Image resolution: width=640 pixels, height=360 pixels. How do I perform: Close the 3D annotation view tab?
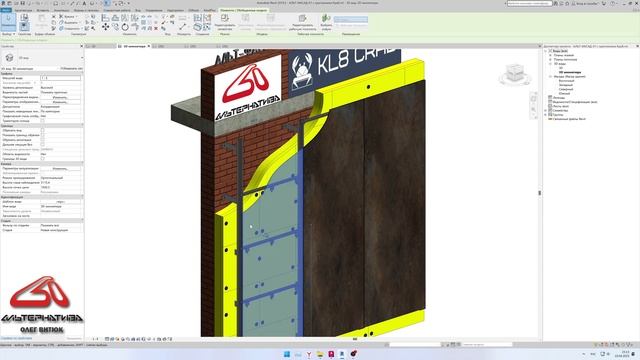coord(149,46)
